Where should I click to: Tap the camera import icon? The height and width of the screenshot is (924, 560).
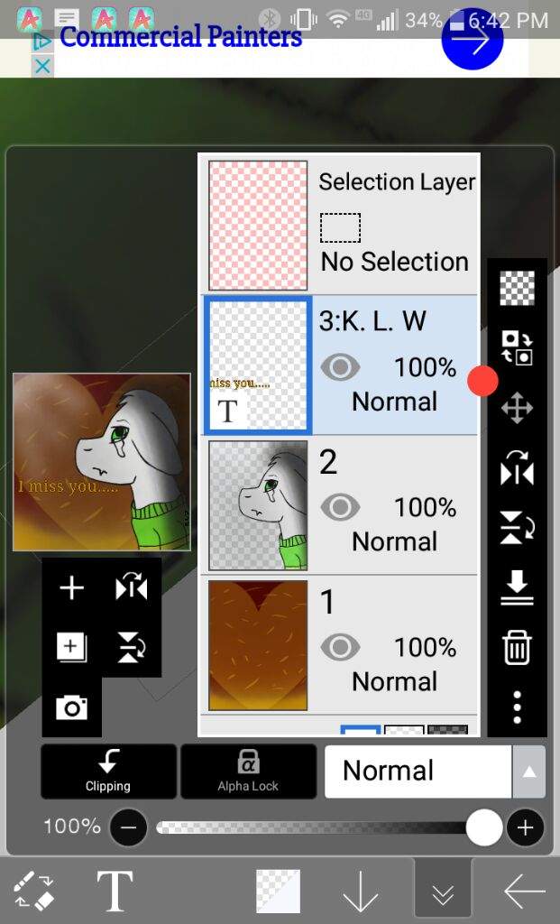point(72,707)
